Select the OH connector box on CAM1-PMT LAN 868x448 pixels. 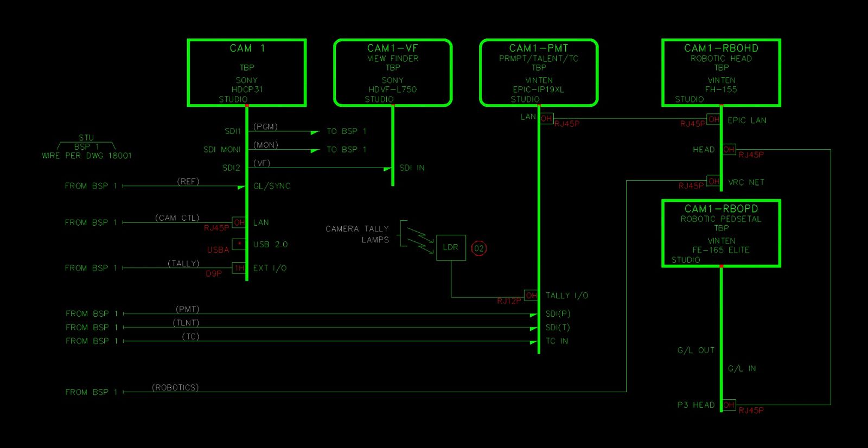pyautogui.click(x=546, y=118)
